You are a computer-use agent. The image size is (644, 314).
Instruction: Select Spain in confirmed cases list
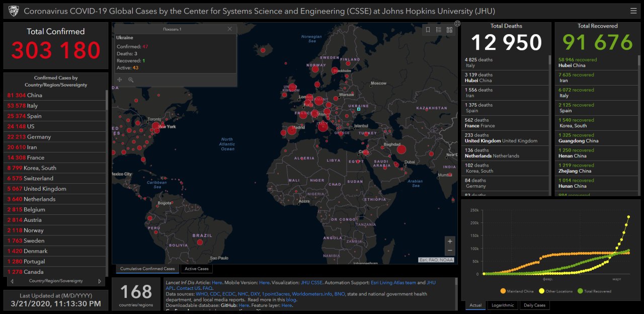click(x=55, y=116)
